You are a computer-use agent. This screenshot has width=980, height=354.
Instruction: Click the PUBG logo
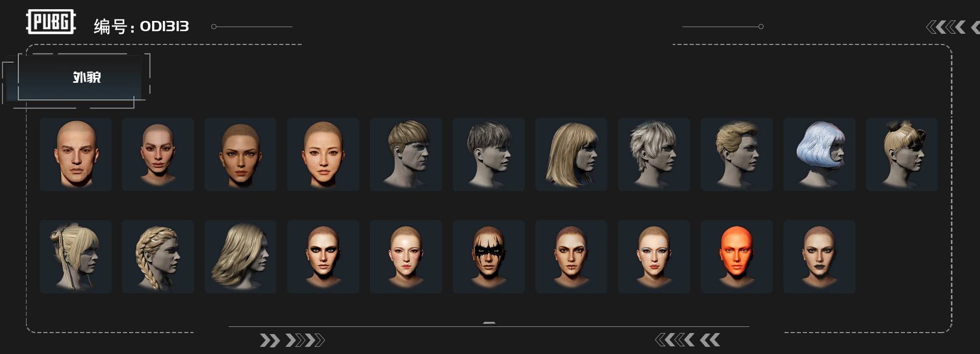click(51, 22)
